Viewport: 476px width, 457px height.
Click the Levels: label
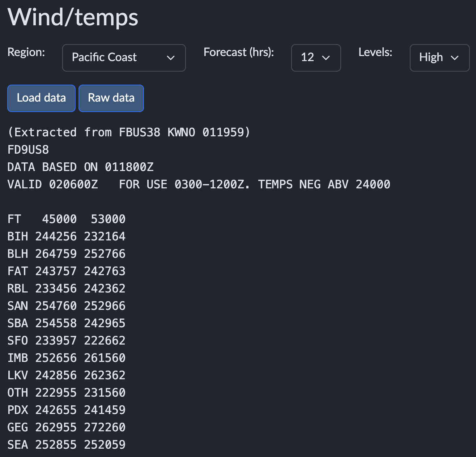click(375, 52)
